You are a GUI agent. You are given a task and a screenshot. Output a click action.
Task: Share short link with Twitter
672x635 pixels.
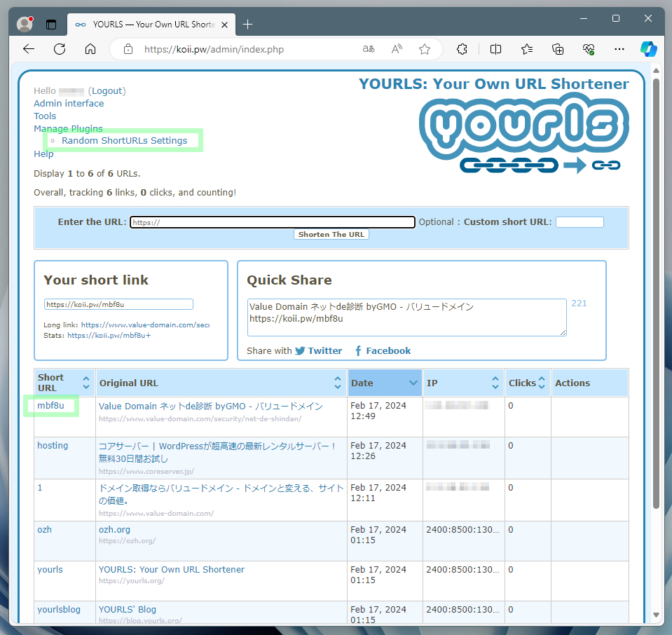click(318, 350)
